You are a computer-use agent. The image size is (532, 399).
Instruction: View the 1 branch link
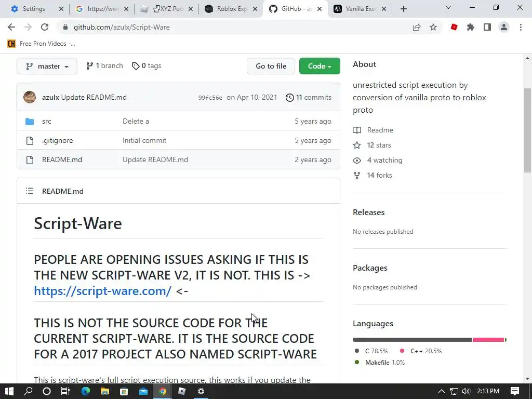point(104,66)
